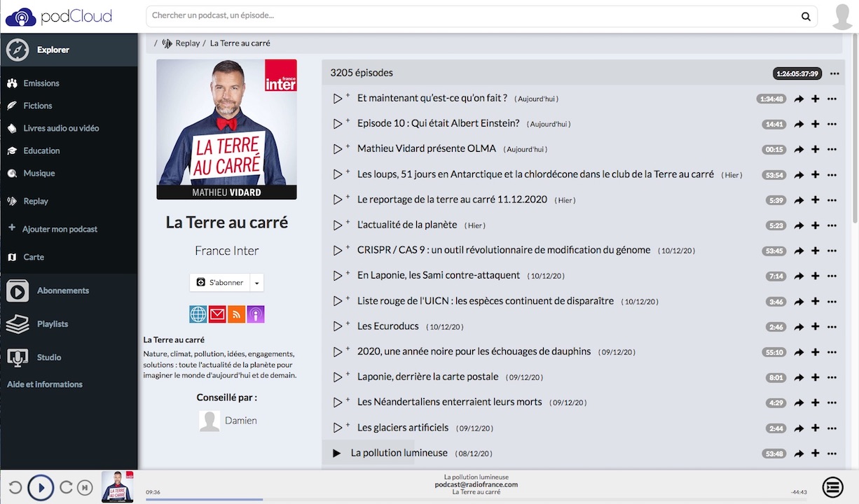Open the orange RSS feed icon
The height and width of the screenshot is (504, 859).
pyautogui.click(x=236, y=314)
